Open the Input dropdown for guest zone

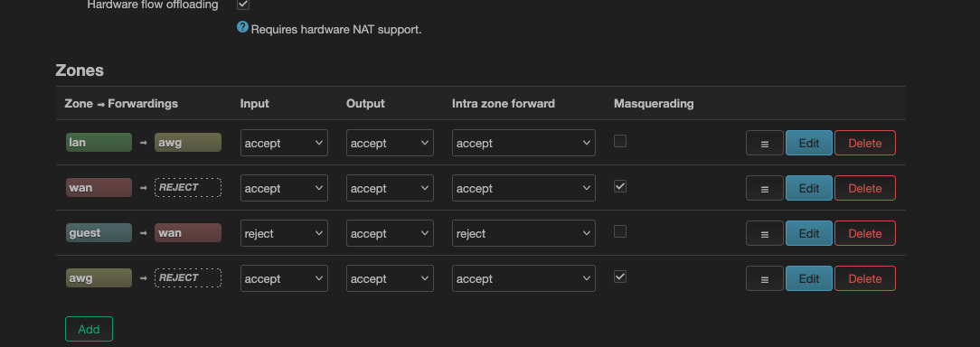[285, 233]
